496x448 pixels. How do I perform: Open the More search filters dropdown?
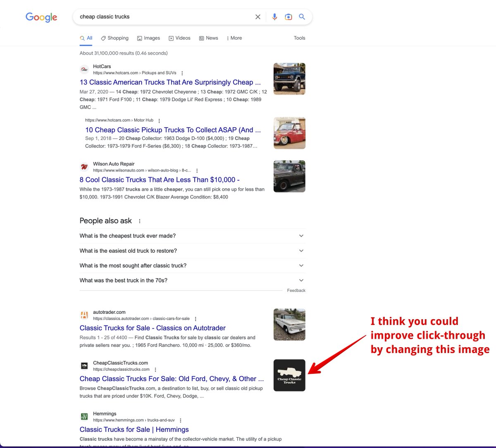click(234, 38)
